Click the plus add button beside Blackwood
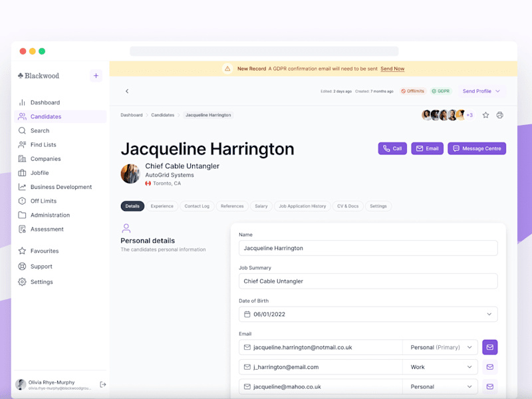This screenshot has width=532, height=399. 96,76
